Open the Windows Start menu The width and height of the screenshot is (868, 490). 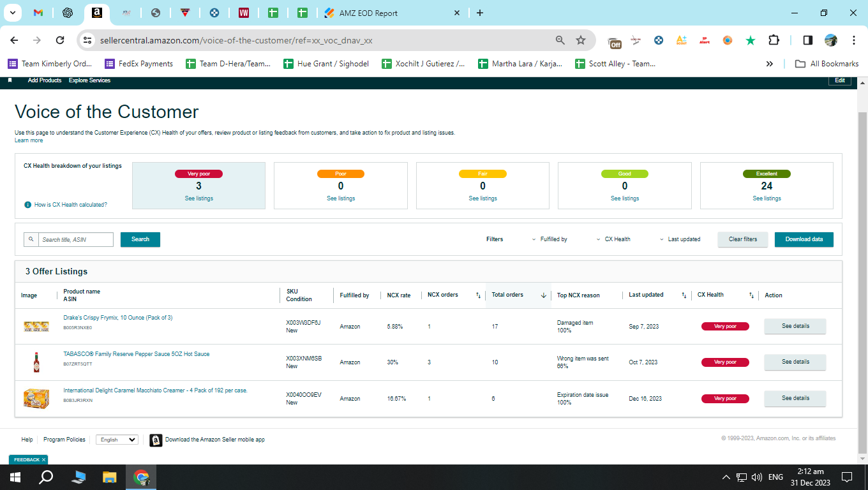15,477
